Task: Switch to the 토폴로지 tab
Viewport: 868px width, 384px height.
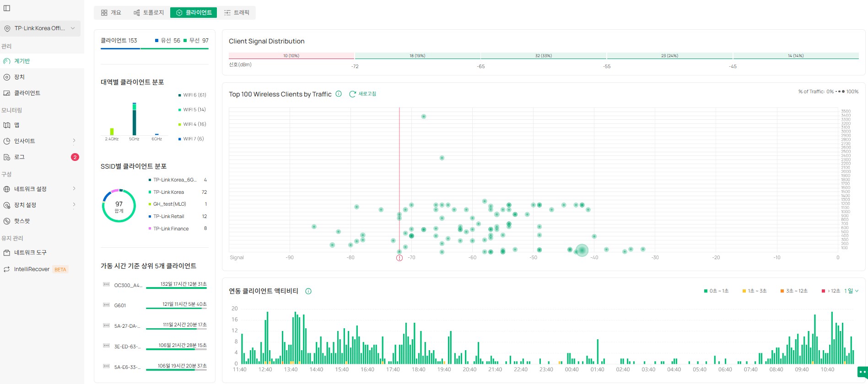Action: click(x=149, y=13)
